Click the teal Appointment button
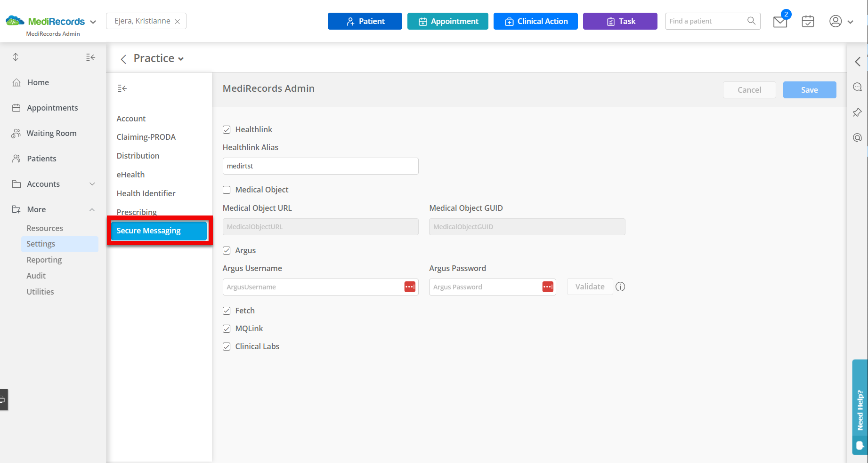Image resolution: width=868 pixels, height=463 pixels. point(448,21)
